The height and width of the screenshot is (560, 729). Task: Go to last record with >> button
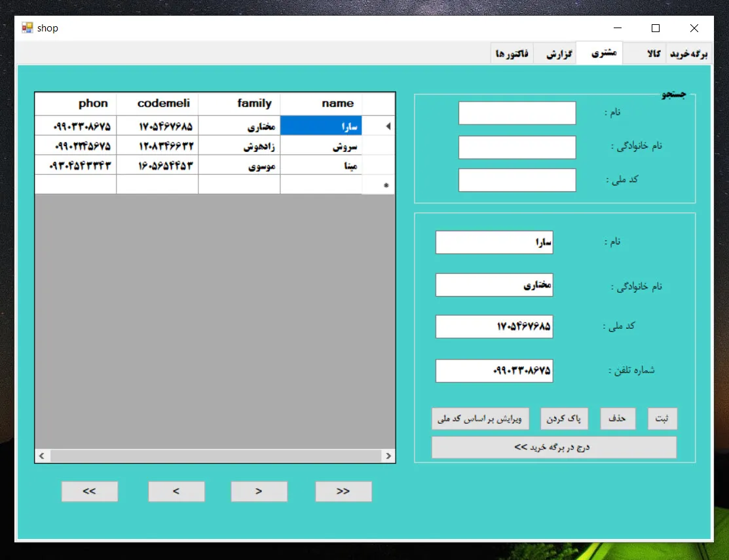tap(343, 491)
